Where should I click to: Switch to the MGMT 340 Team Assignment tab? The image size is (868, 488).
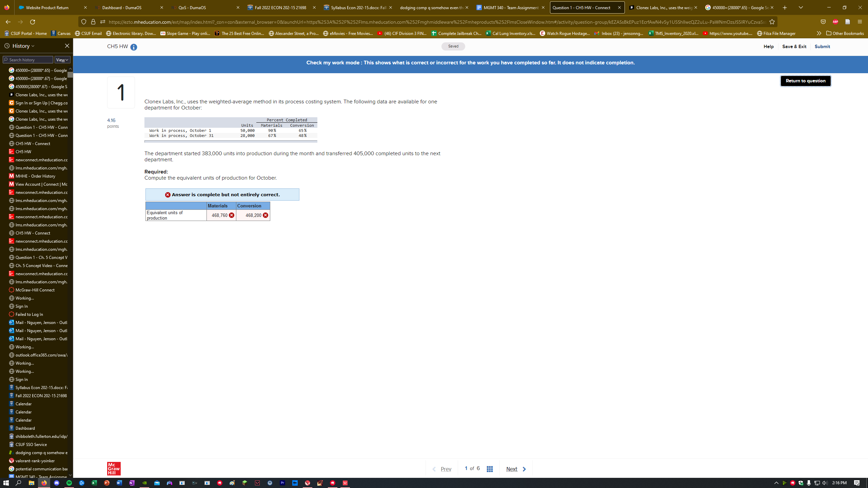pyautogui.click(x=509, y=7)
